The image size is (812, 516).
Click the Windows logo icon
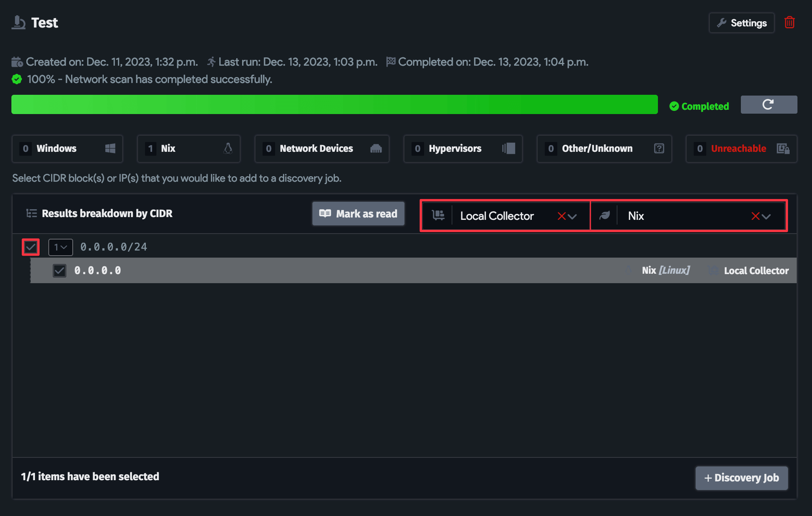110,148
